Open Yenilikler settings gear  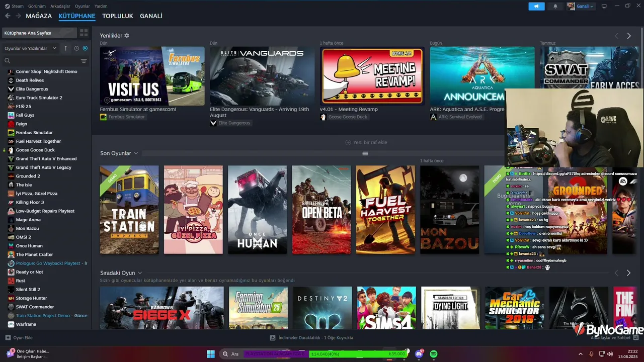tap(127, 36)
